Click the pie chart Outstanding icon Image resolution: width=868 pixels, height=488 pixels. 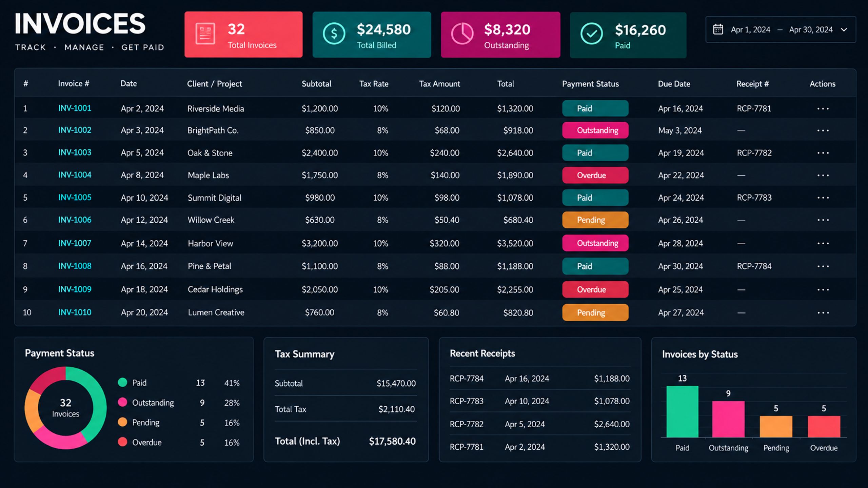click(x=462, y=34)
